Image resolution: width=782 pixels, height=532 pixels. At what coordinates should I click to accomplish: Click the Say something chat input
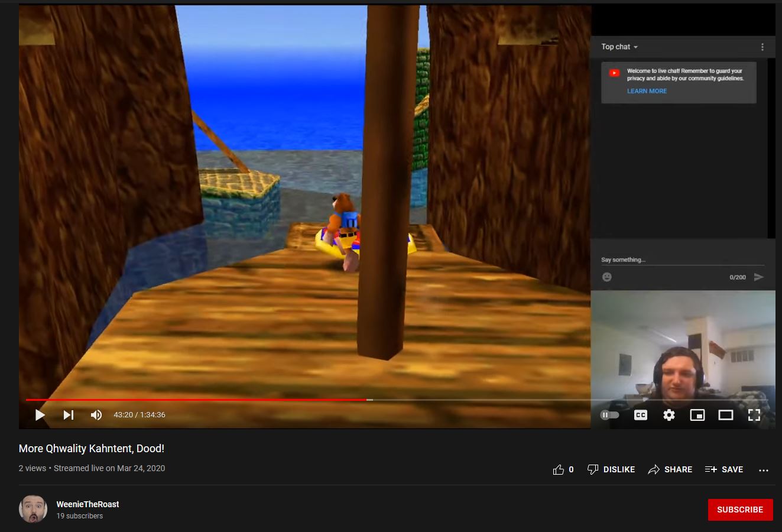click(x=683, y=259)
